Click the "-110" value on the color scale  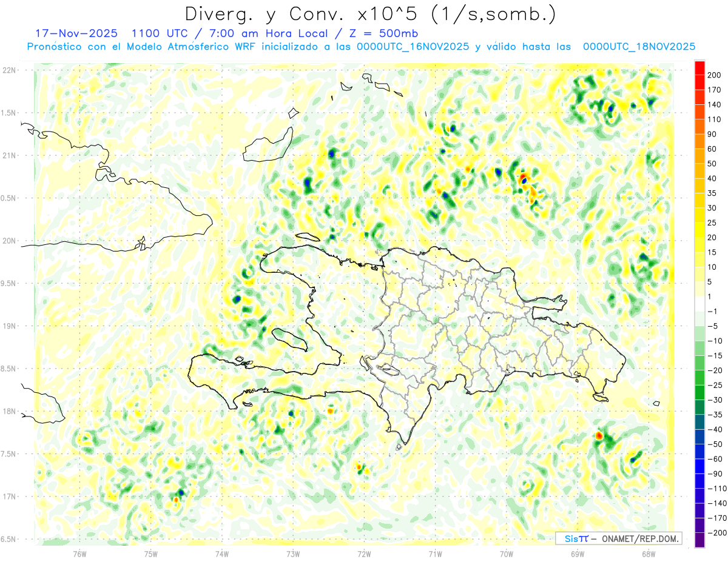[716, 489]
